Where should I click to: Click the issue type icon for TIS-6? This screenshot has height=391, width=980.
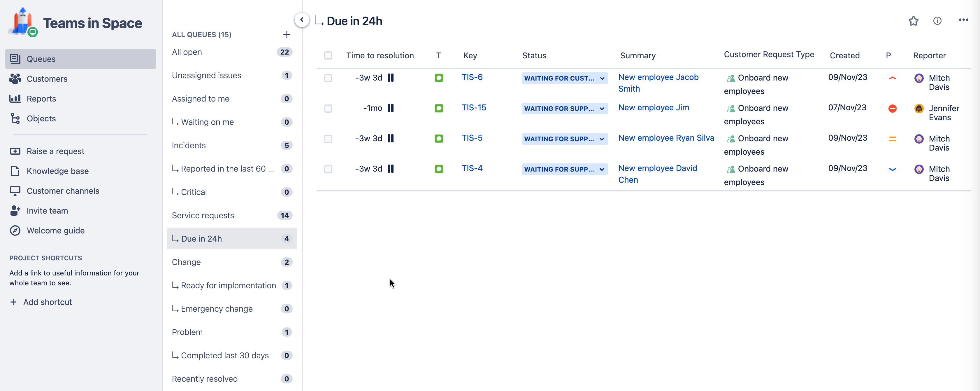(439, 78)
